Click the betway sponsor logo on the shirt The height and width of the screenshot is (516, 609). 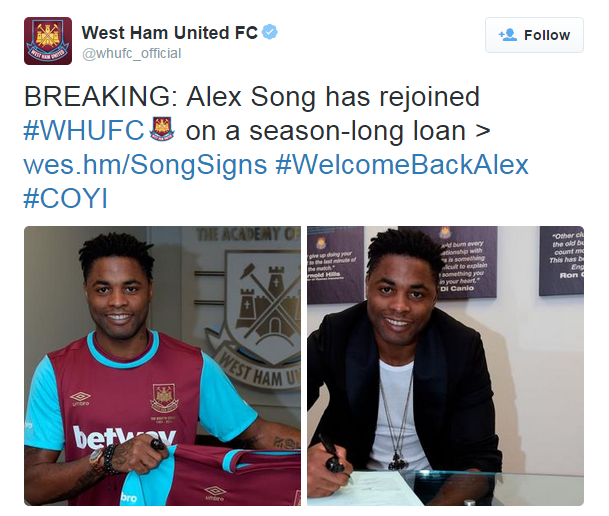(x=124, y=437)
